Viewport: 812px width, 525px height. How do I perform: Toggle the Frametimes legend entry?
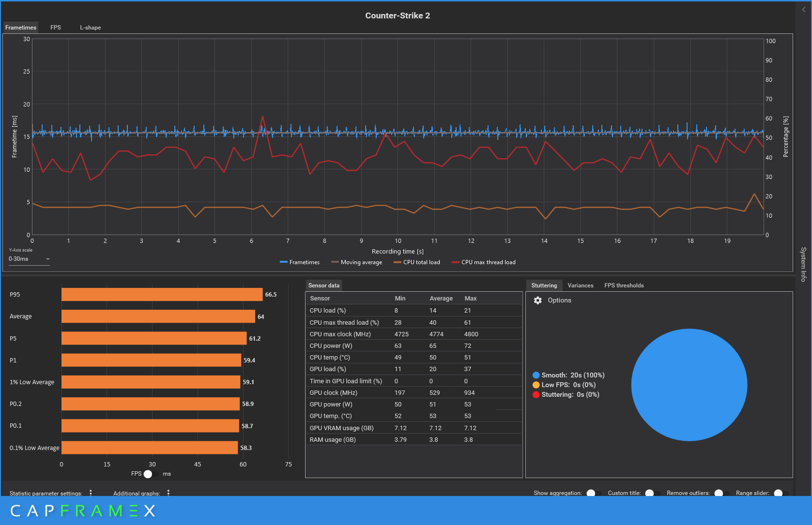click(300, 262)
